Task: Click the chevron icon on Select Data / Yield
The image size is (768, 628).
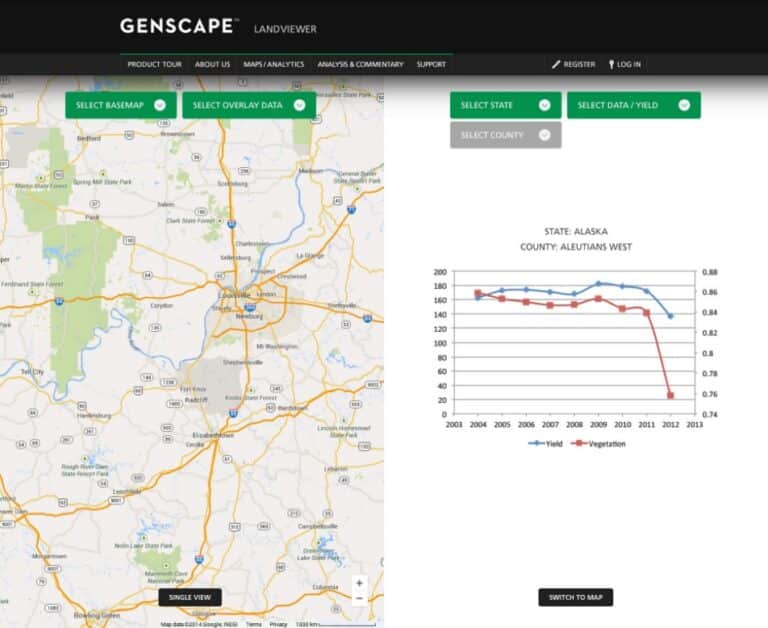Action: [684, 105]
